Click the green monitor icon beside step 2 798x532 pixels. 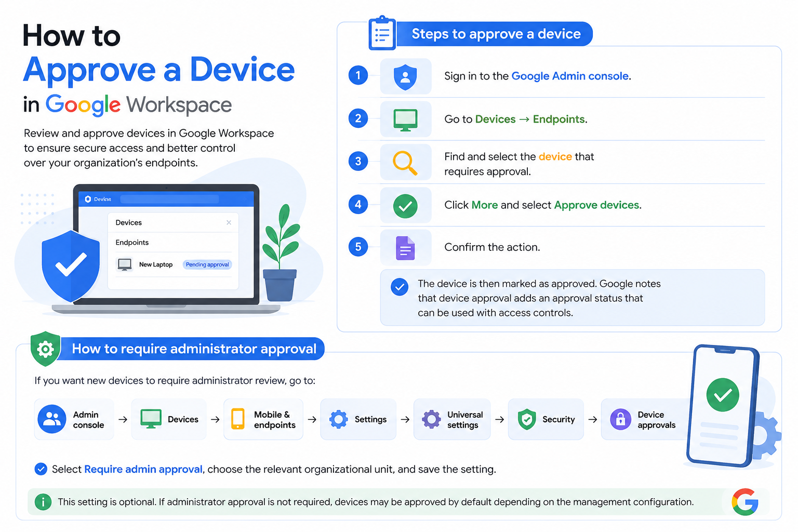(x=405, y=120)
